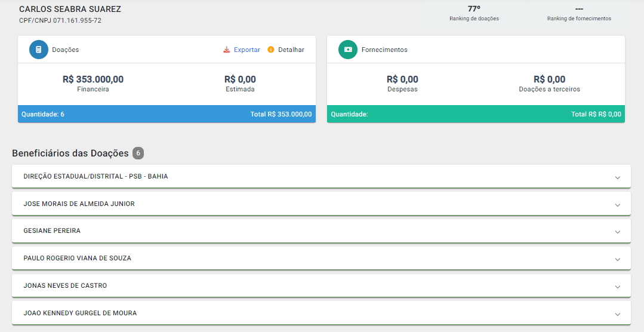Viewport: 644px width, 332px height.
Task: Expand JOAO KENNEDY GURGEL DE MOURA chevron
Action: tap(617, 314)
